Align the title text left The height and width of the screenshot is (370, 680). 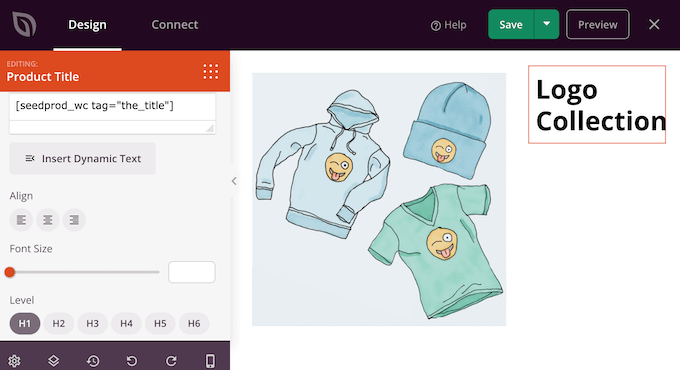(21, 220)
